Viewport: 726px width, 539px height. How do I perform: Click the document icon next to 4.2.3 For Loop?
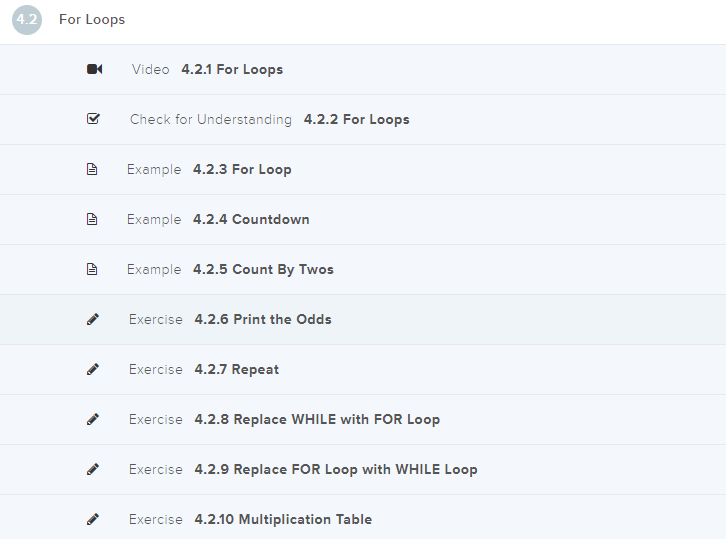coord(93,169)
